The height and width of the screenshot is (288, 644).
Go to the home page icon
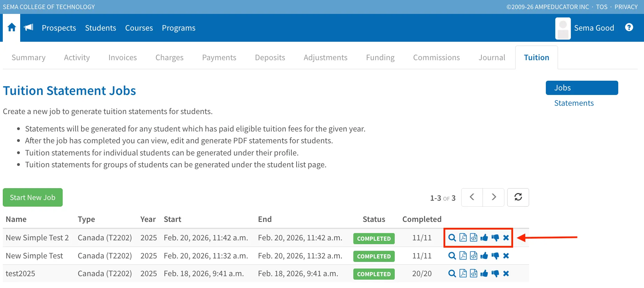coord(11,27)
